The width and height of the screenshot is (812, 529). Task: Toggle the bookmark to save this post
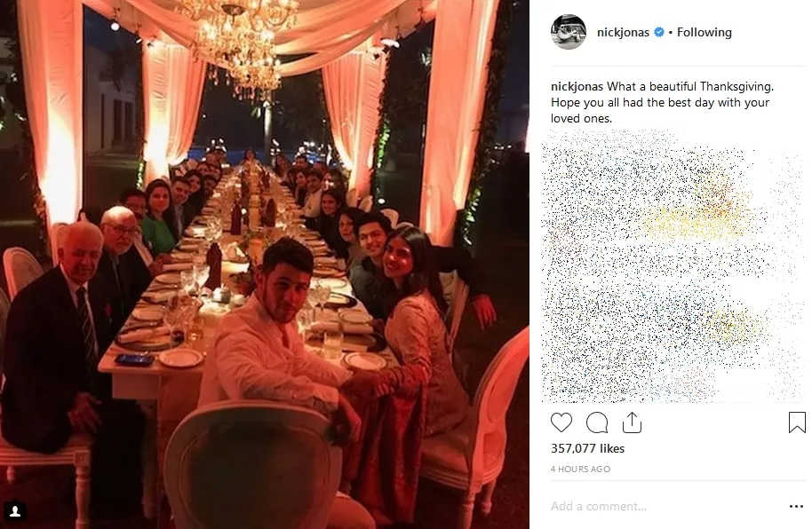(797, 423)
